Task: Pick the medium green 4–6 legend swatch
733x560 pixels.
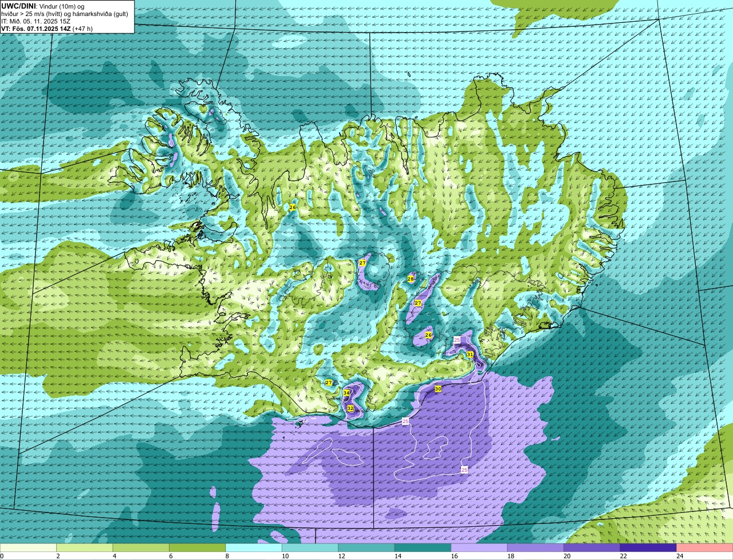Action: tap(141, 547)
